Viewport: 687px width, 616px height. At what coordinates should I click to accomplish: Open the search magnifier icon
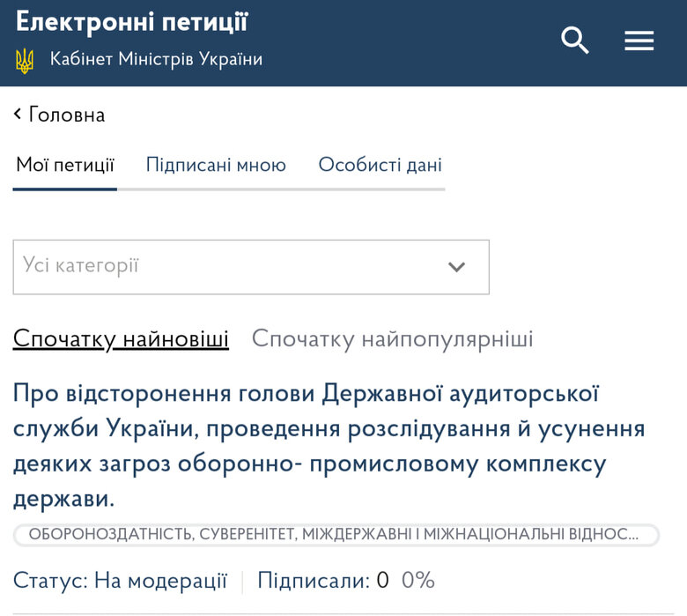tap(574, 41)
